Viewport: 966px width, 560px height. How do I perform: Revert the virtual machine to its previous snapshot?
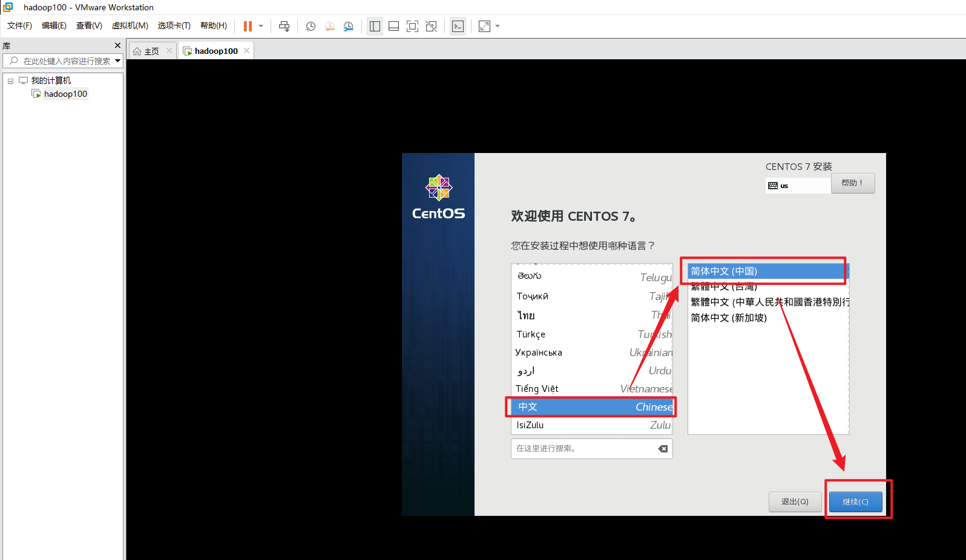(x=330, y=26)
